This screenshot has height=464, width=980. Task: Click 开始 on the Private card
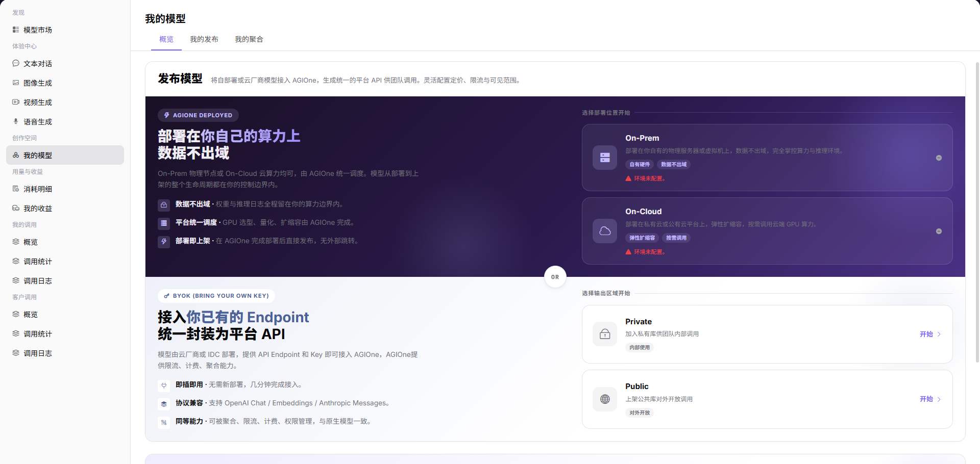926,334
